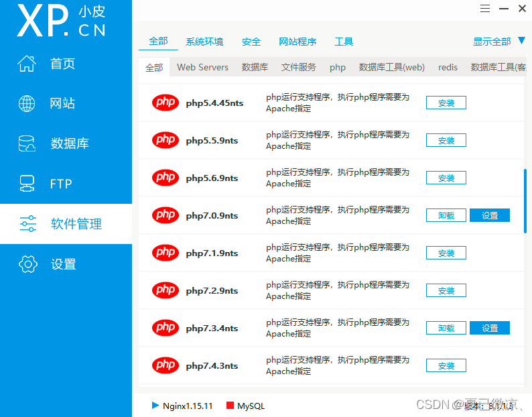Open settings for php7.0.9nts

[490, 215]
